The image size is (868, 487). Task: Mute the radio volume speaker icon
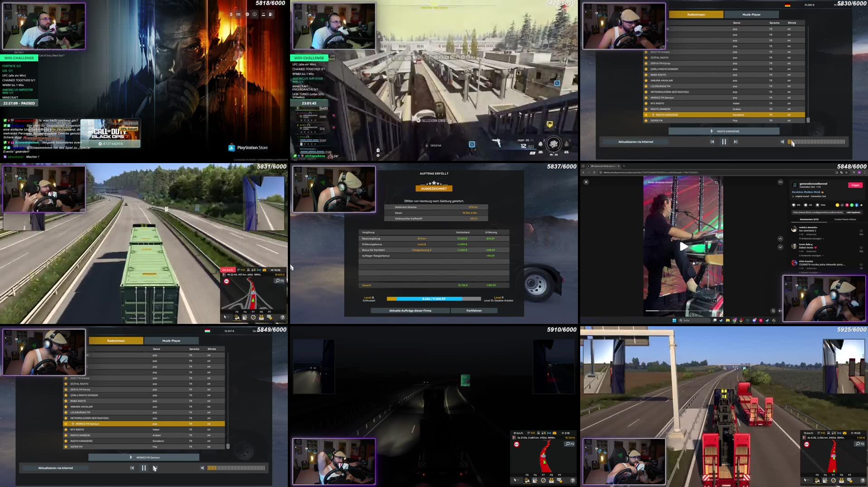click(x=783, y=142)
